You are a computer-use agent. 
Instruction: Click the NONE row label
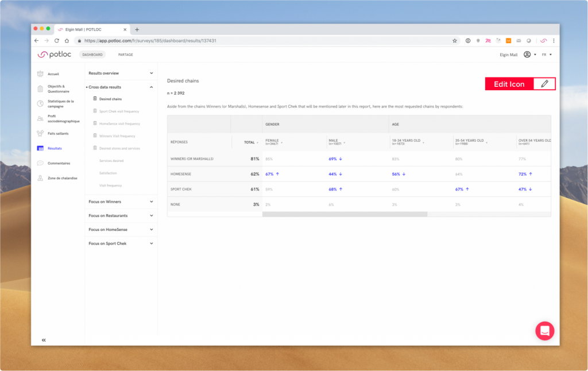[x=175, y=204]
